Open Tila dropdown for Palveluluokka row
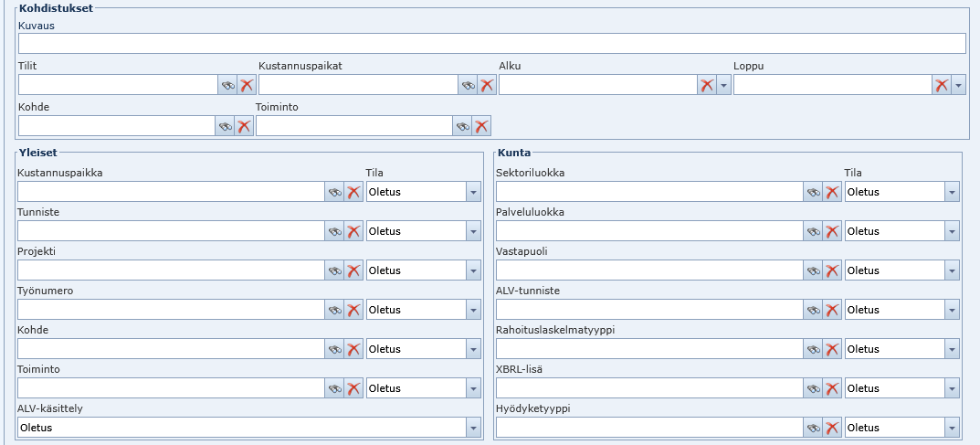 pos(952,231)
